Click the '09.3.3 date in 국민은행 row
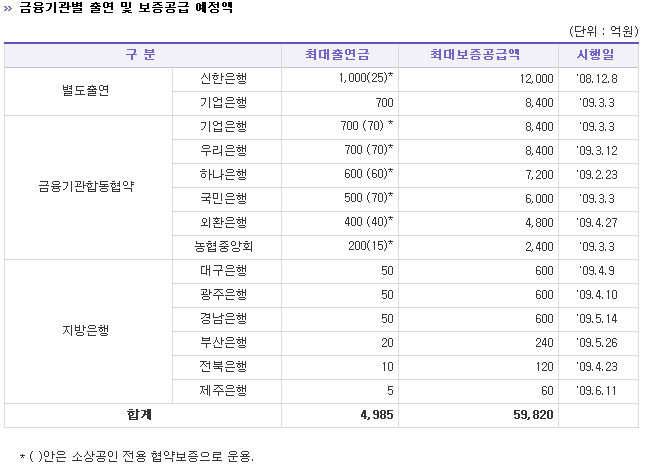 tap(597, 198)
